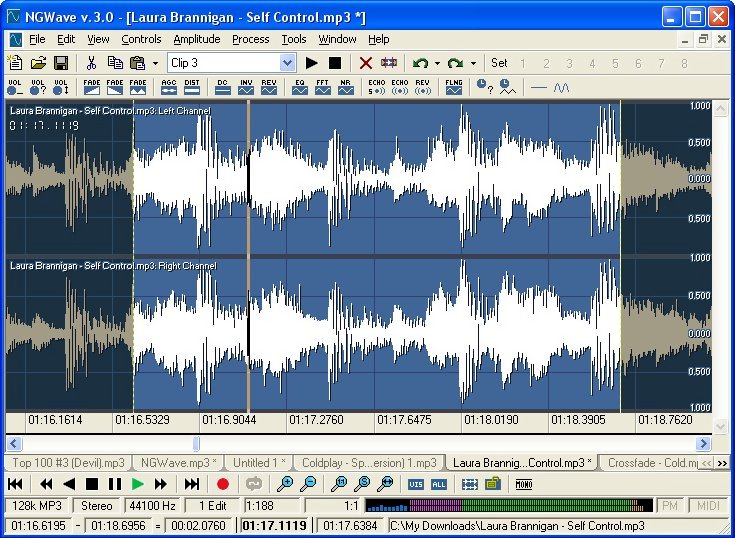Run the FFT filter tool
Screen dimensions: 735x538
pos(322,87)
